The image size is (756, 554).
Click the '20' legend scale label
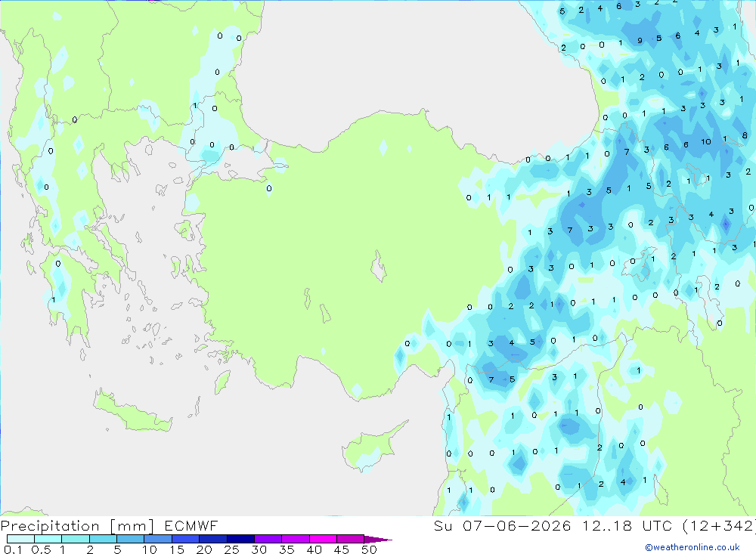tap(204, 549)
